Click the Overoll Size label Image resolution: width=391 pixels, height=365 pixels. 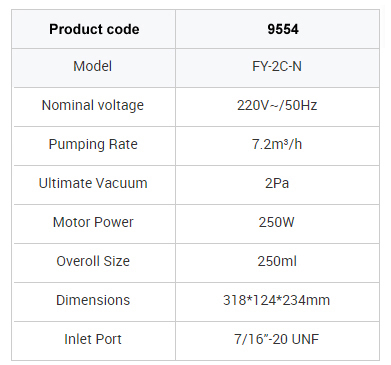(93, 261)
